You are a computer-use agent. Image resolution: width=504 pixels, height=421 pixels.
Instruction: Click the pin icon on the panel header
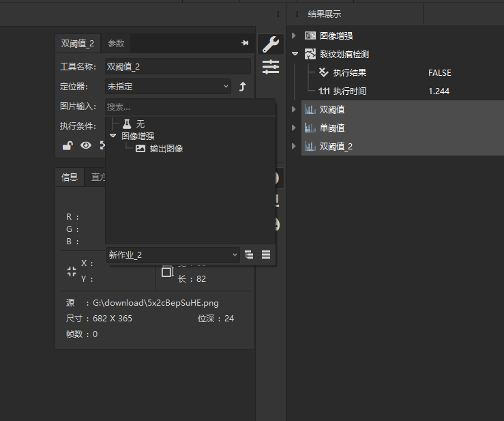click(x=245, y=43)
